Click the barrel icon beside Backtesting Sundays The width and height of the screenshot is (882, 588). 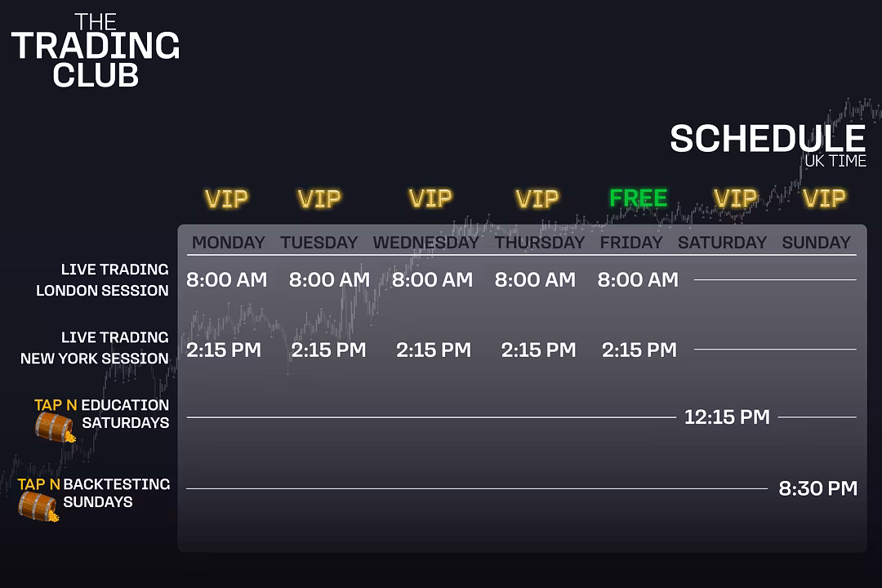click(x=38, y=506)
